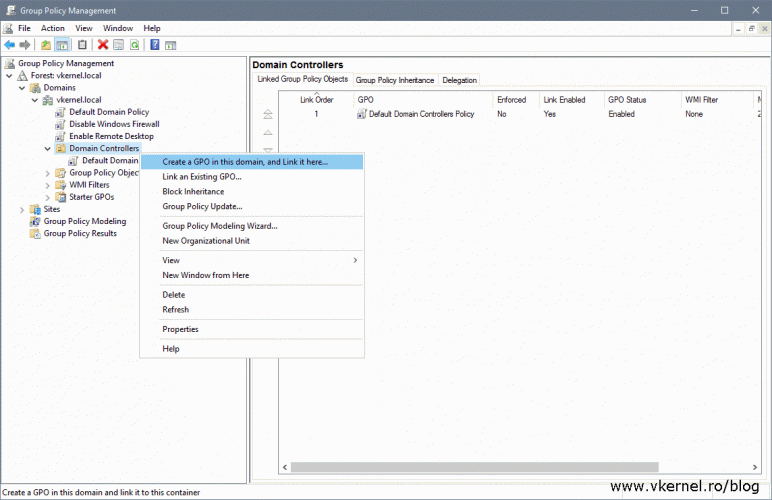Screen dimensions: 772x500
Task: Click the Paste clipboard toolbar icon
Action: 82,45
